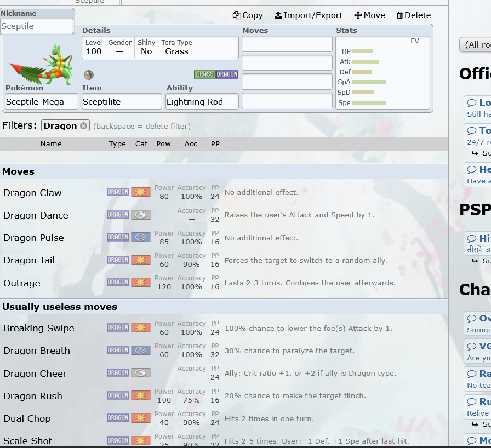Click the Ability field showing Lightning Rod
The height and width of the screenshot is (448, 491).
202,102
